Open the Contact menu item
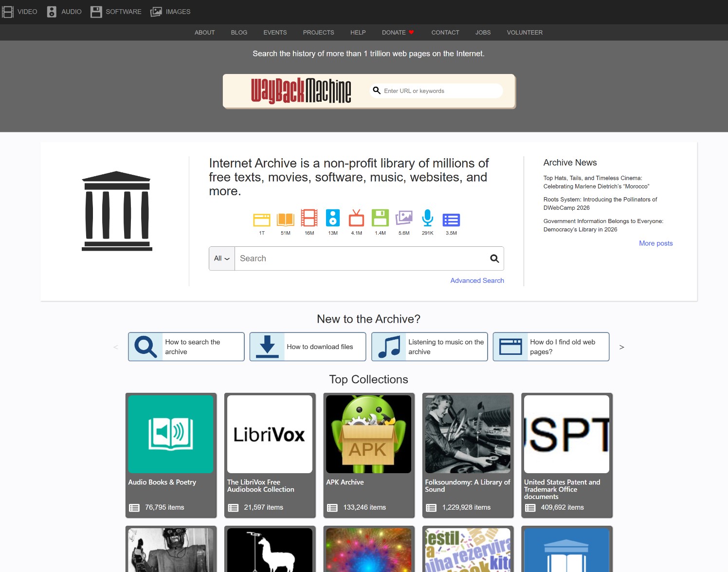This screenshot has width=728, height=572. pyautogui.click(x=445, y=33)
